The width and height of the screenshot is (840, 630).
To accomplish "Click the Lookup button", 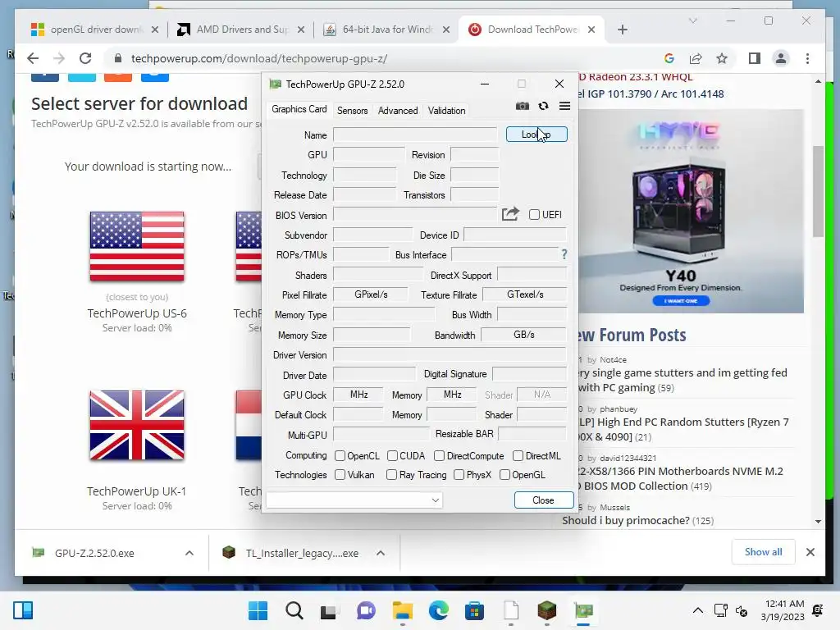I will click(536, 135).
